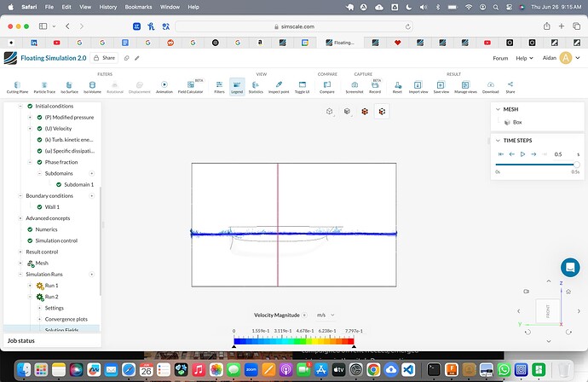Adjust the legend minimum marker triangle
Image resolution: width=588 pixels, height=382 pixels.
pyautogui.click(x=234, y=347)
